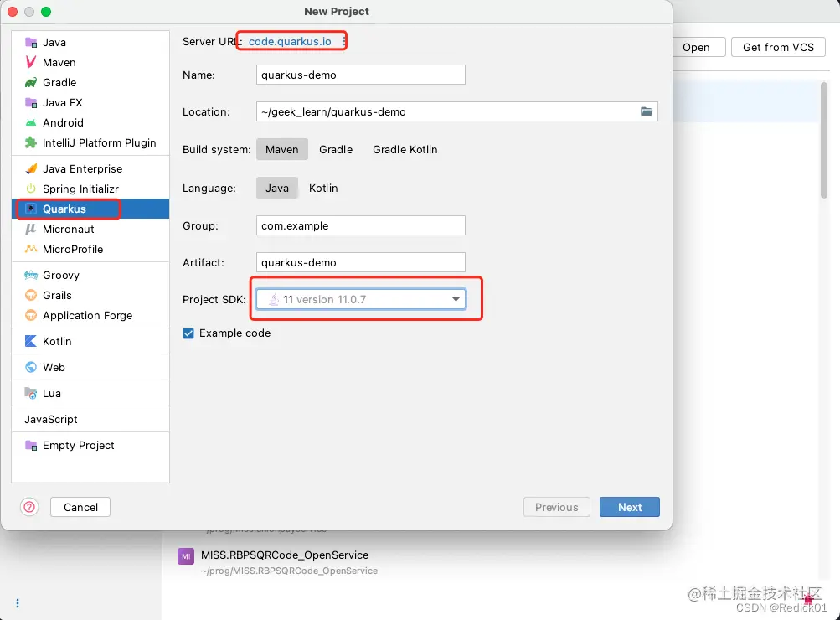Select Web in the list
The width and height of the screenshot is (840, 620).
pyautogui.click(x=90, y=367)
